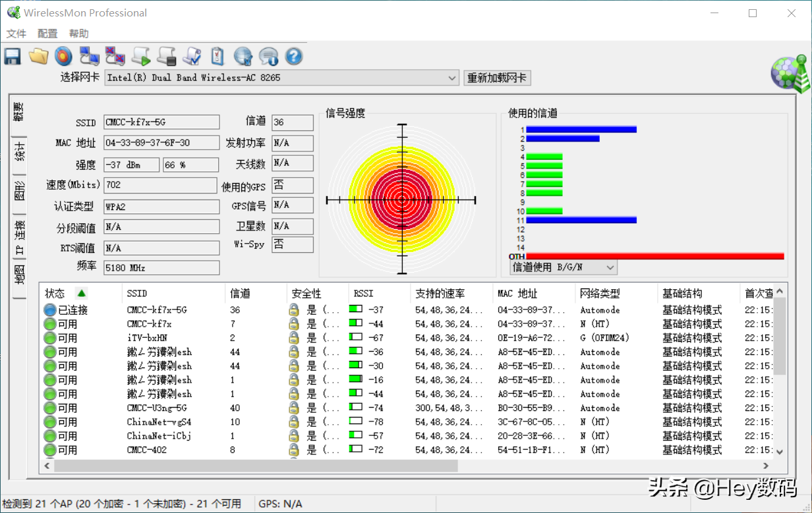Click the blue connected status icon for CMCC-kf7x-5G
Image resolution: width=812 pixels, height=513 pixels.
[50, 310]
